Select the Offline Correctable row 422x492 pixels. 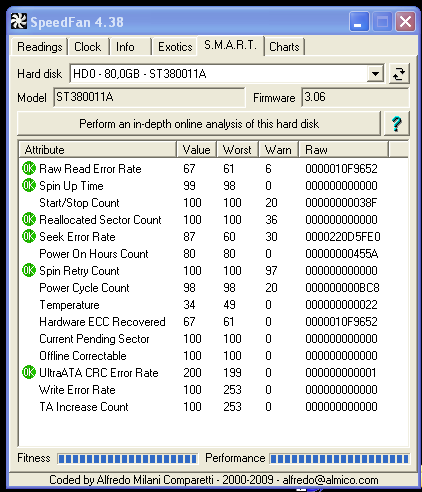(213, 356)
